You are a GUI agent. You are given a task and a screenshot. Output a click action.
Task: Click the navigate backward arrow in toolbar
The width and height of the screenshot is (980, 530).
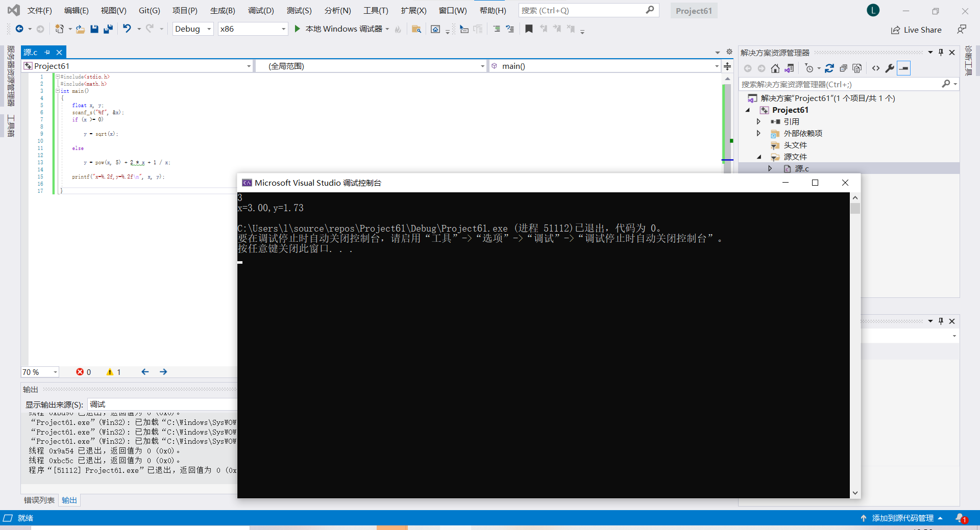click(x=19, y=29)
